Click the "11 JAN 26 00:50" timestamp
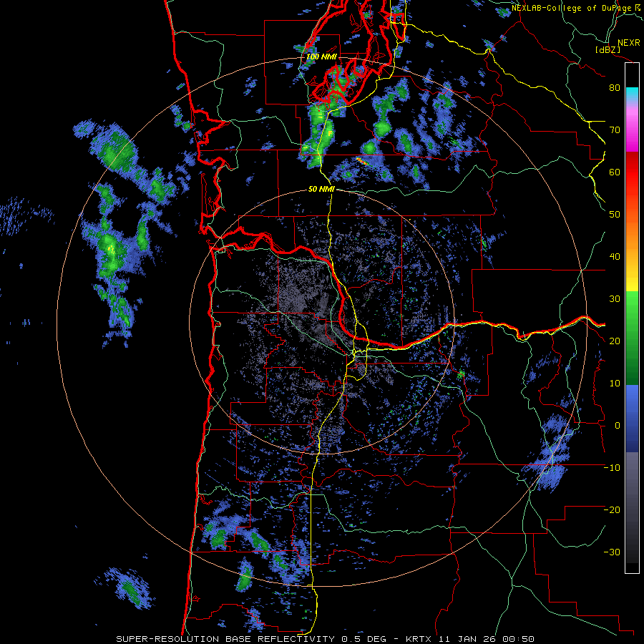644x644 pixels. tap(486, 639)
